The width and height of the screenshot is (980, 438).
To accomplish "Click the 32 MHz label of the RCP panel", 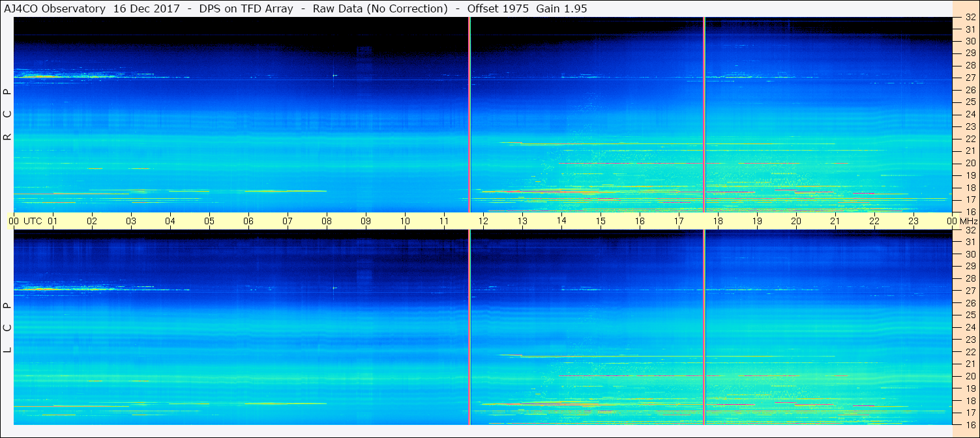I will click(970, 18).
